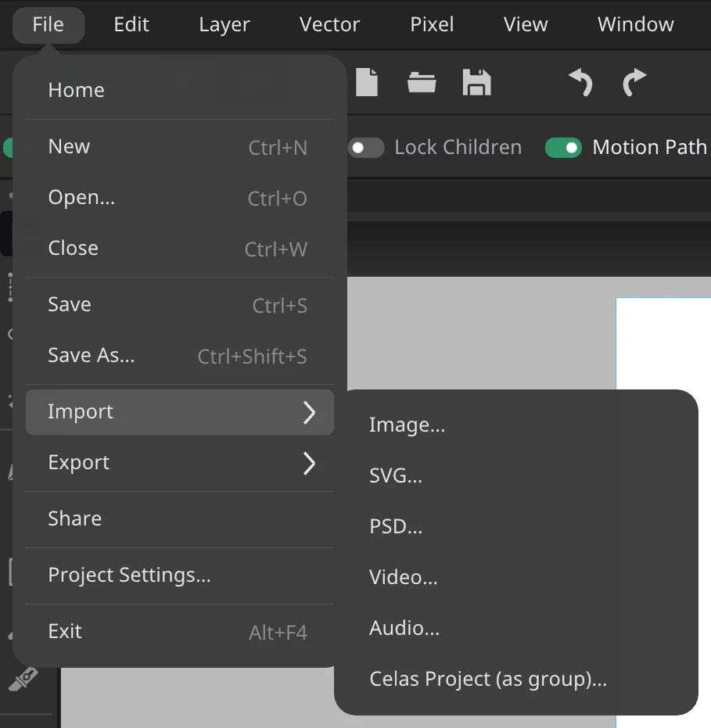
Task: Expand the Import submenu chevron
Action: (309, 412)
